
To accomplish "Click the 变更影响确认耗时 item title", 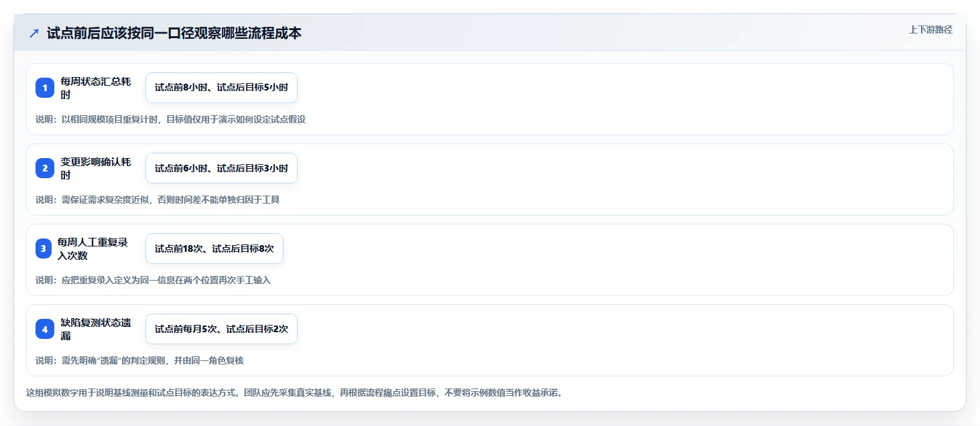I will pyautogui.click(x=96, y=168).
